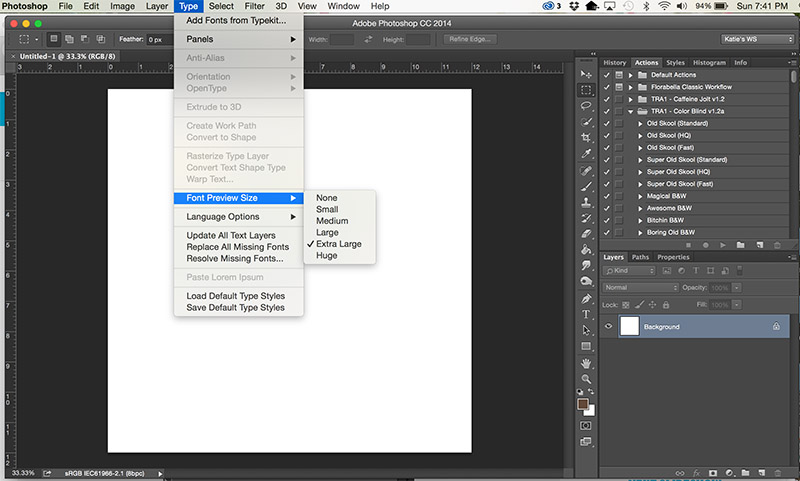Select the Quick Selection tool
This screenshot has height=481, width=800.
click(x=586, y=122)
